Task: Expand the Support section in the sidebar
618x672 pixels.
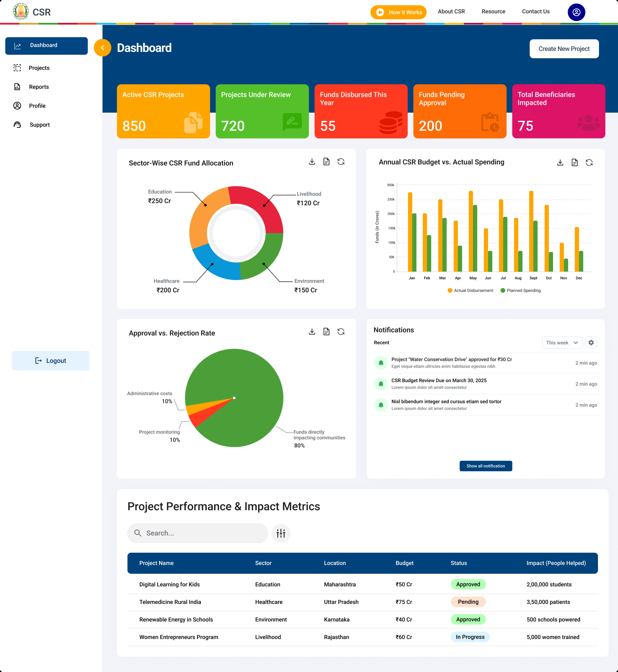Action: pyautogui.click(x=39, y=125)
